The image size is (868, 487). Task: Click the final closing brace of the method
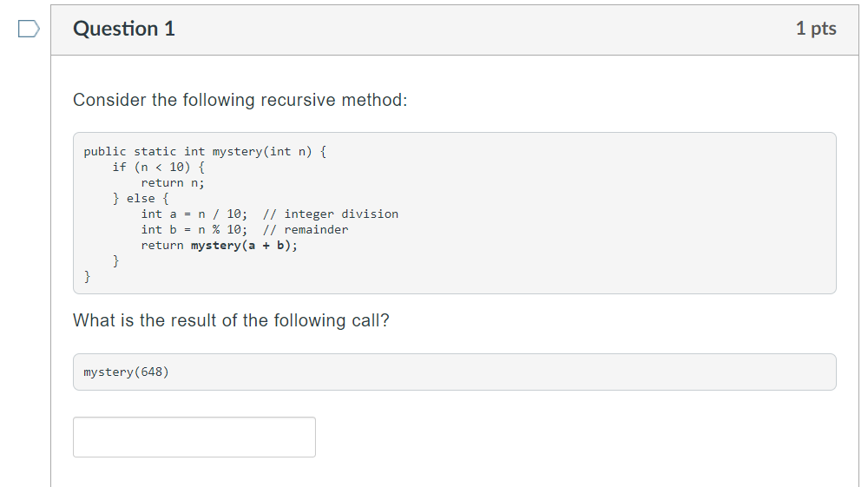click(87, 276)
